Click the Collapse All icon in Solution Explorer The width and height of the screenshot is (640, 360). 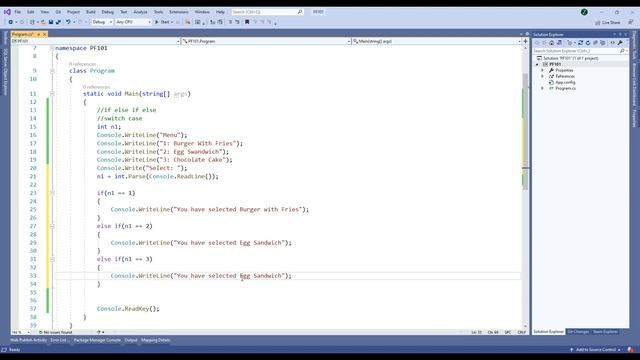point(596,43)
